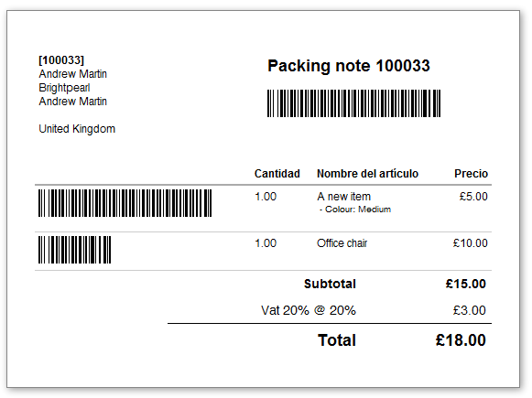Click the barcode for A new item
This screenshot has height=398, width=532.
[x=125, y=203]
